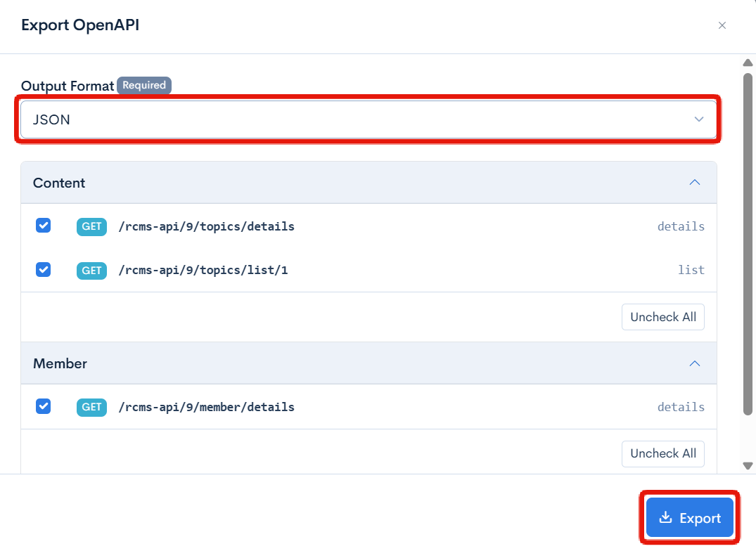Viewport: 756px width, 551px height.
Task: Click the Content section header
Action: coord(58,183)
